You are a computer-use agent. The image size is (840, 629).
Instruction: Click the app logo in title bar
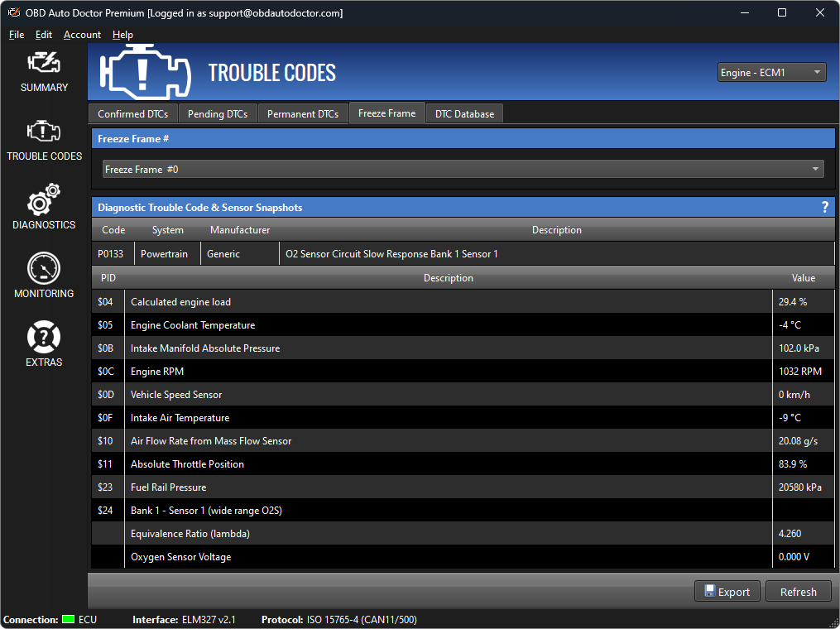pos(13,12)
